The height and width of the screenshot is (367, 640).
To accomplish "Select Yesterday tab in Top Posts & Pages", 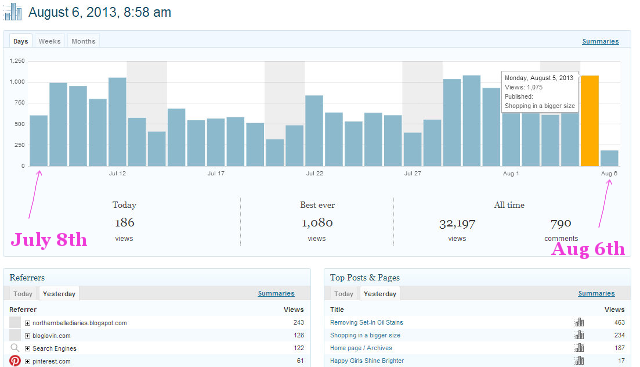I will click(380, 294).
